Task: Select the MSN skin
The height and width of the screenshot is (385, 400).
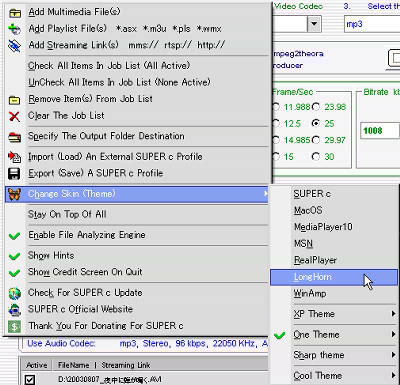Action: (334, 244)
